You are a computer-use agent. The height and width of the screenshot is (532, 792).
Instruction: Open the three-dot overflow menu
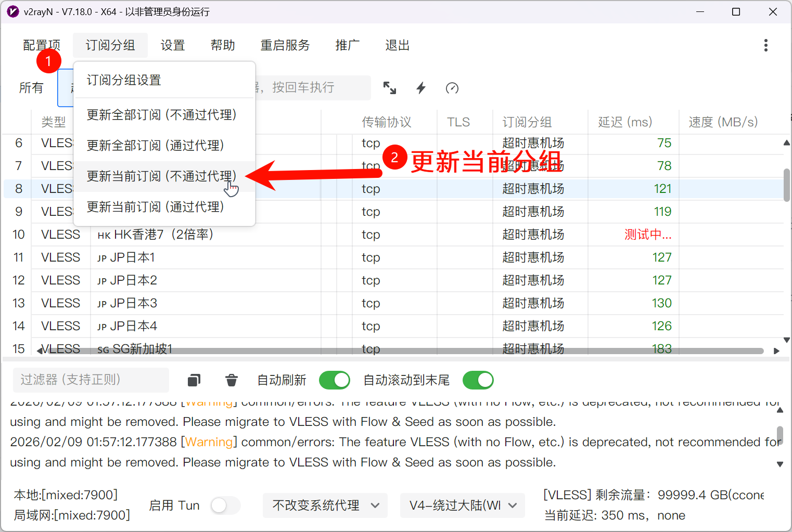point(765,45)
